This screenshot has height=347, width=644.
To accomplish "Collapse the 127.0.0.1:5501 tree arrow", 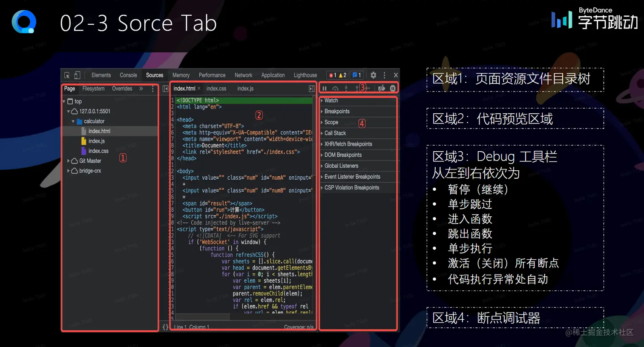I will pyautogui.click(x=68, y=111).
